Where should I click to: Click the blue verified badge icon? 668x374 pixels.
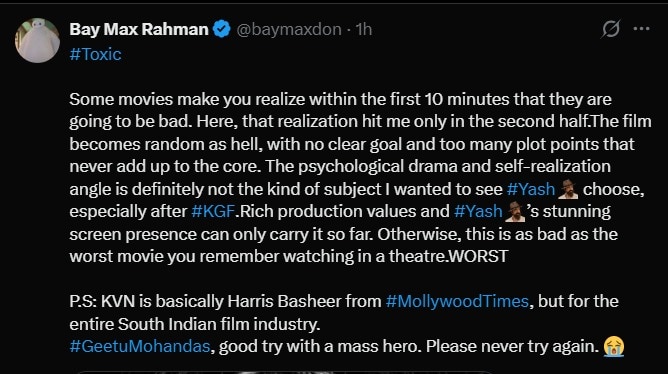[x=222, y=29]
